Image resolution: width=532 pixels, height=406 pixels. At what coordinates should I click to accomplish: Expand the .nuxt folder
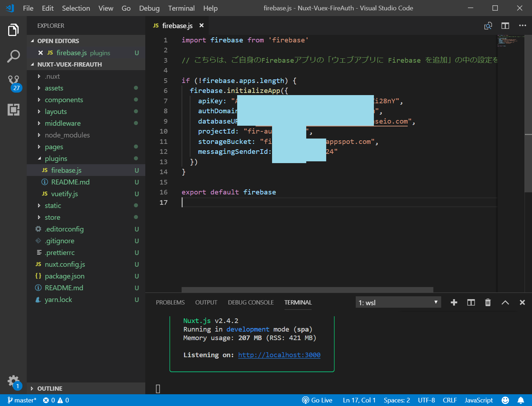click(86, 76)
